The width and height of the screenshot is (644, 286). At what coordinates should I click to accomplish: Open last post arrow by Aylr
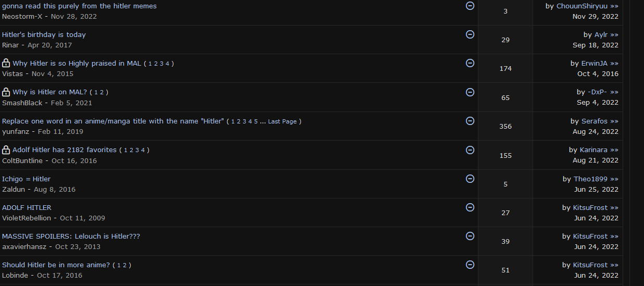pos(614,35)
